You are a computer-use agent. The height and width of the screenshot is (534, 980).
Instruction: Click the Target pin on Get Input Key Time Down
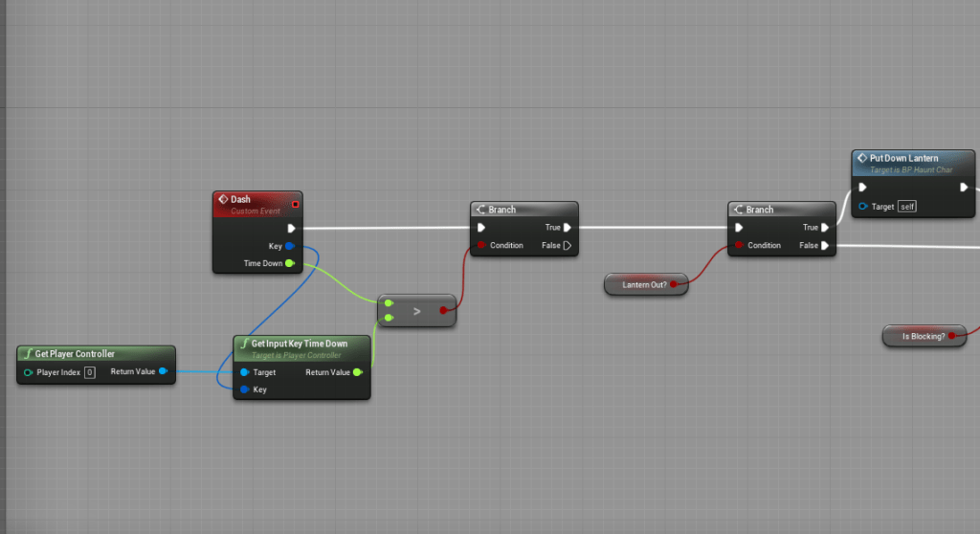click(245, 372)
